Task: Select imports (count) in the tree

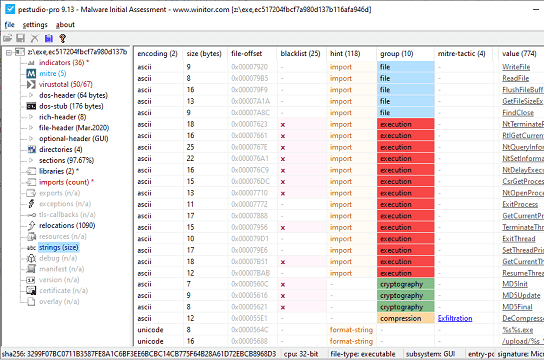Action: (x=64, y=182)
